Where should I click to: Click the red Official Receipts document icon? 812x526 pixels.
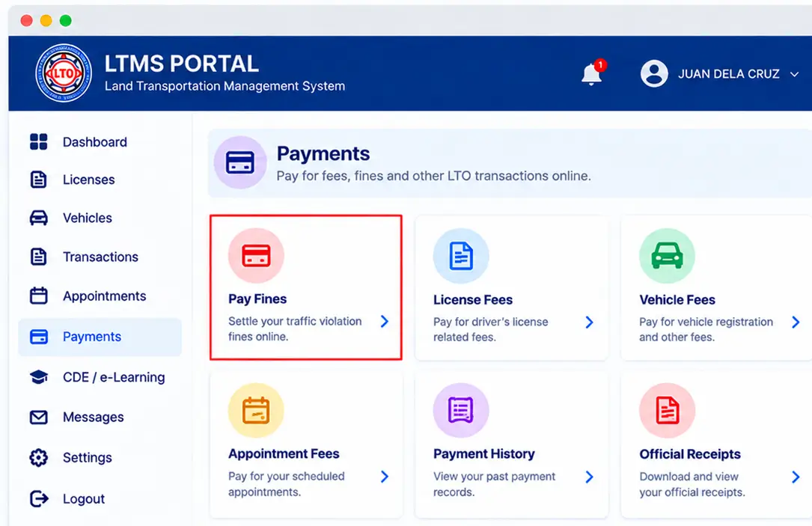click(x=667, y=411)
